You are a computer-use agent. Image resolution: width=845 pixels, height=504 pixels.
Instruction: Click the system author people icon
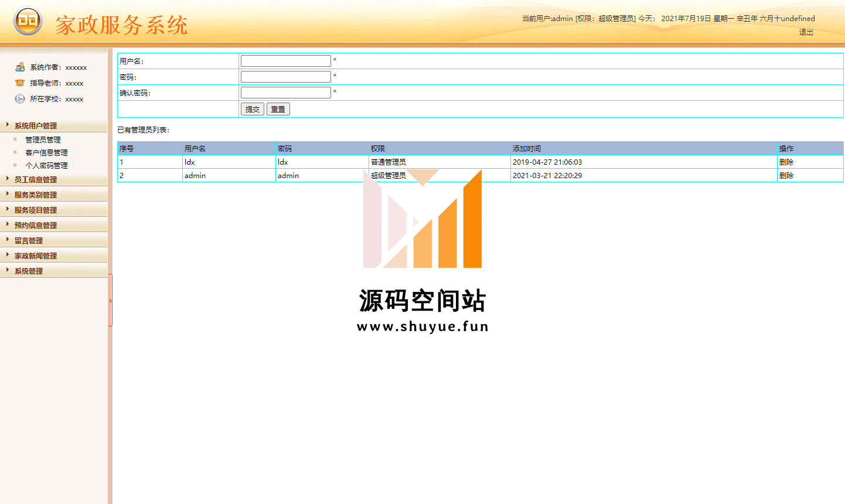20,67
